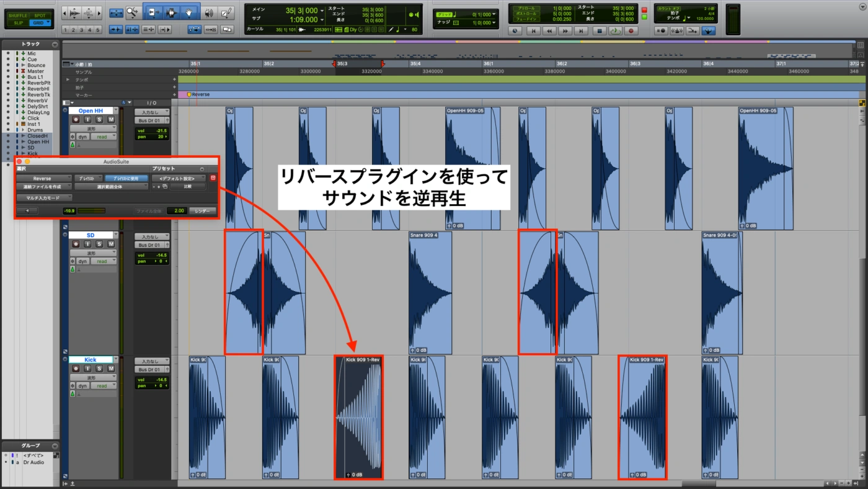Select zoom preset 1
Viewport: 868px width, 489px height.
66,30
